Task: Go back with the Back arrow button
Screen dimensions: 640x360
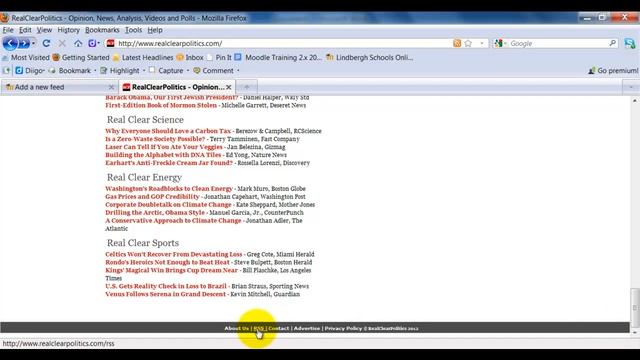Action: pyautogui.click(x=10, y=43)
